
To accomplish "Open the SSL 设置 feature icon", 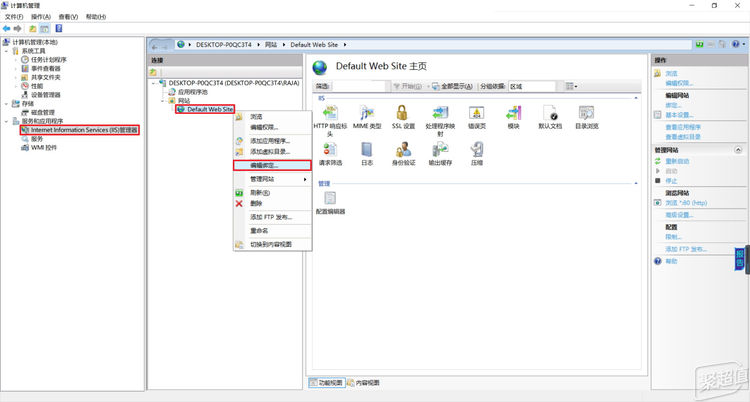I will (403, 113).
